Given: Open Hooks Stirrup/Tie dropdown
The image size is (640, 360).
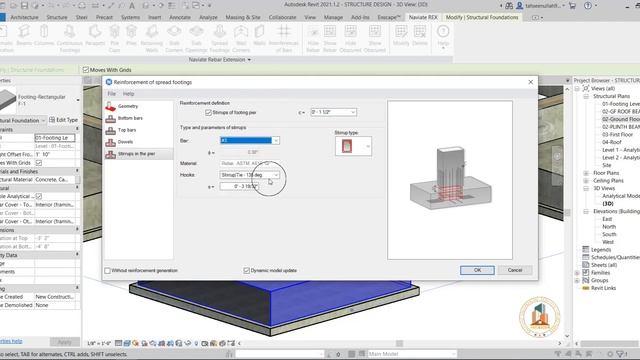Looking at the screenshot, I should click(276, 175).
